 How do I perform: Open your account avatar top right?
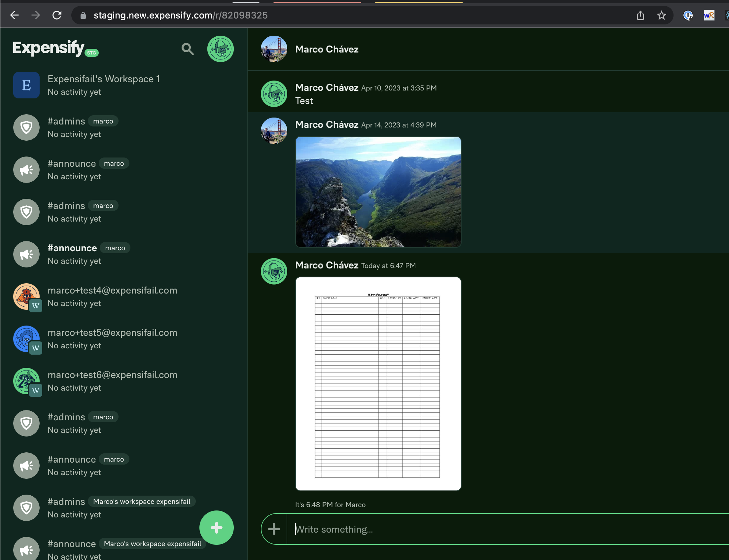[x=220, y=49]
